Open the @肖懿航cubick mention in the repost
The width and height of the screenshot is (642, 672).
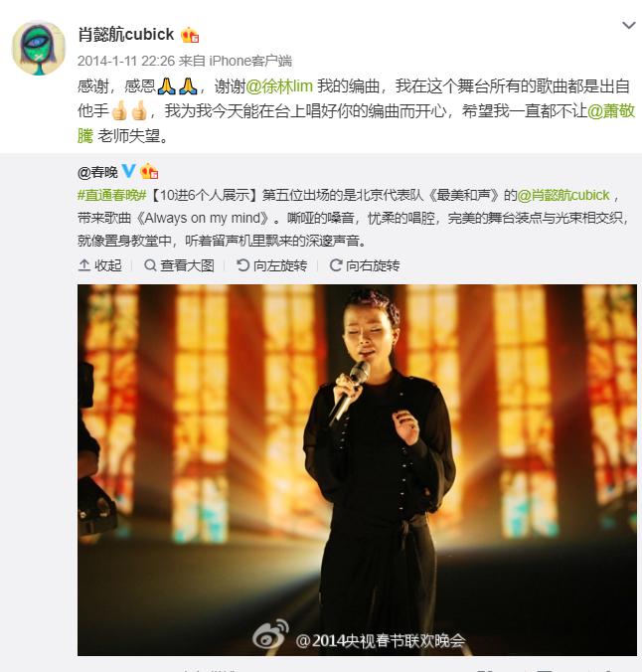pos(563,196)
